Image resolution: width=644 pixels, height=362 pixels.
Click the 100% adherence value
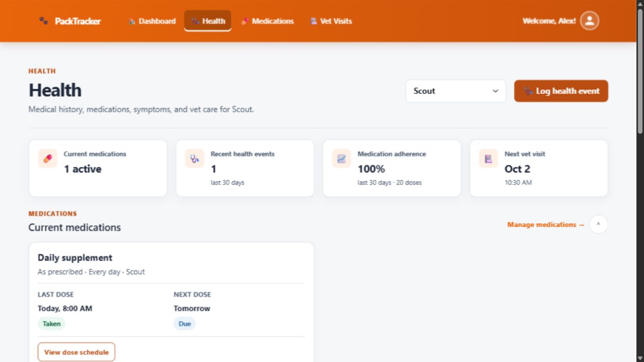click(371, 169)
